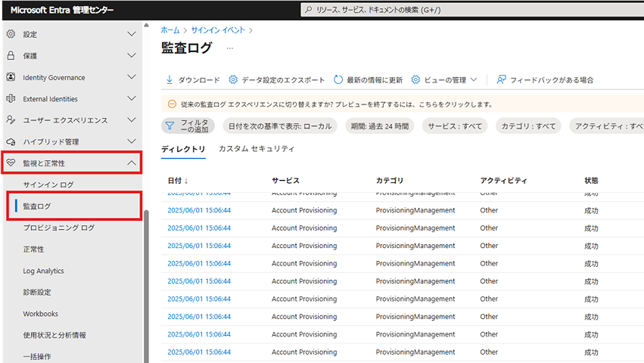644x363 pixels.
Task: Click the サインイン イベント breadcrumb link
Action: click(218, 30)
